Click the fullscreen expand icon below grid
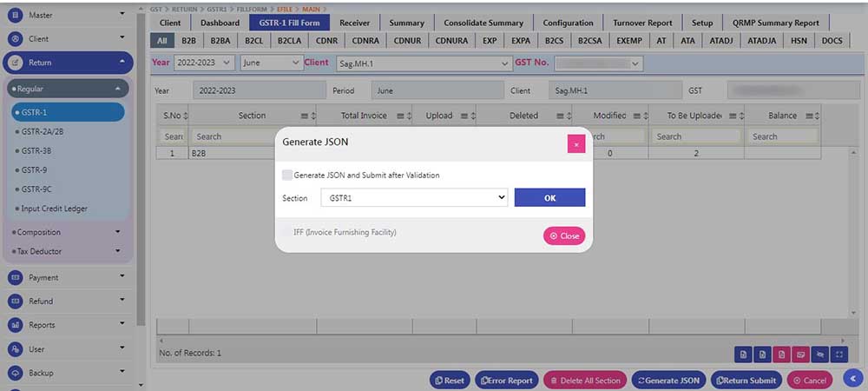868x391 pixels. pos(838,354)
